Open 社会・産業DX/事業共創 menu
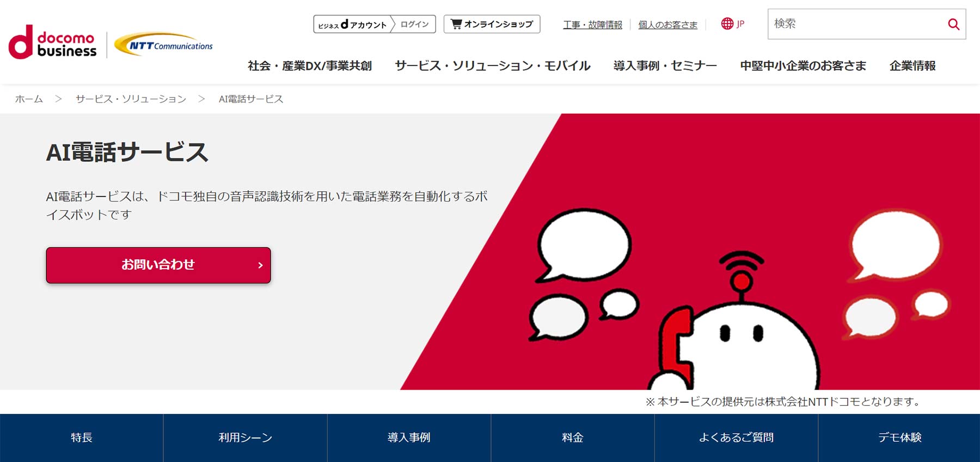The height and width of the screenshot is (462, 980). pyautogui.click(x=310, y=66)
